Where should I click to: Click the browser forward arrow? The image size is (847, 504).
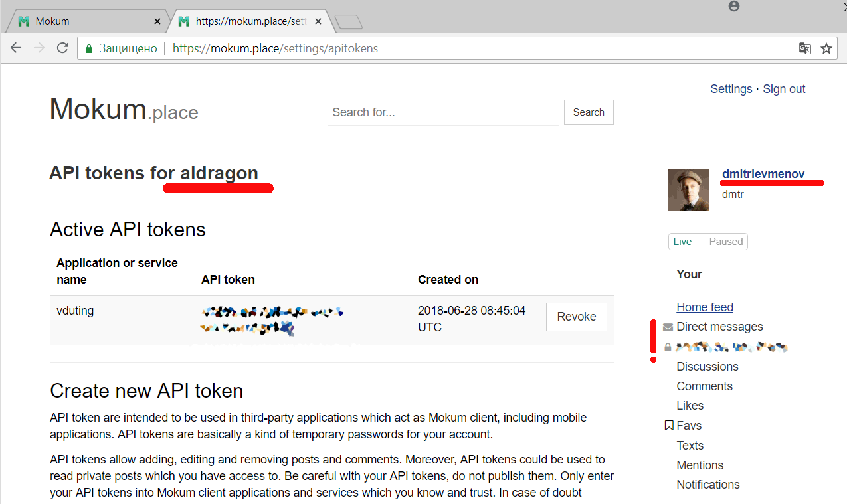coord(39,48)
